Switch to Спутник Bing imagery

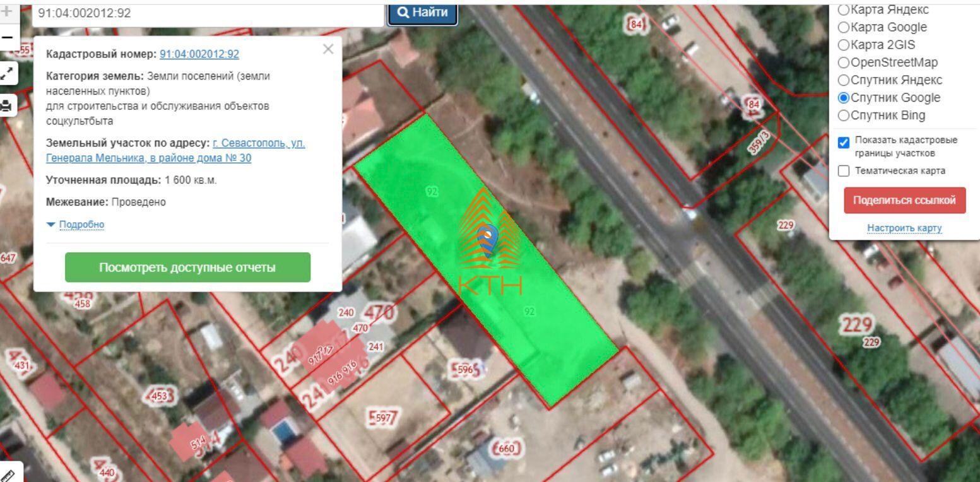[844, 115]
